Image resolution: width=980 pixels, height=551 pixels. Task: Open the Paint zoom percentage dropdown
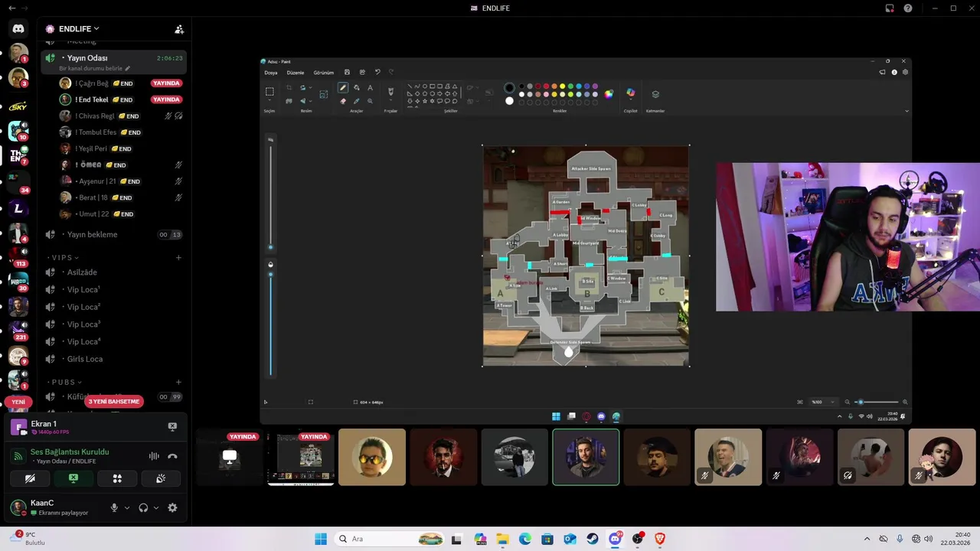824,402
